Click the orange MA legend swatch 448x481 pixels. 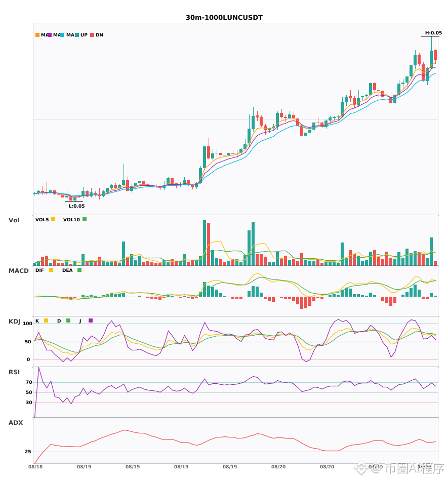37,35
